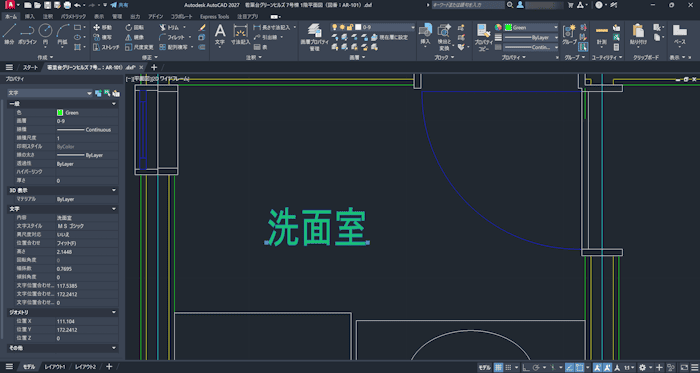Switch to the パラメトリック ribbon tab
The width and height of the screenshot is (700, 373).
73,17
